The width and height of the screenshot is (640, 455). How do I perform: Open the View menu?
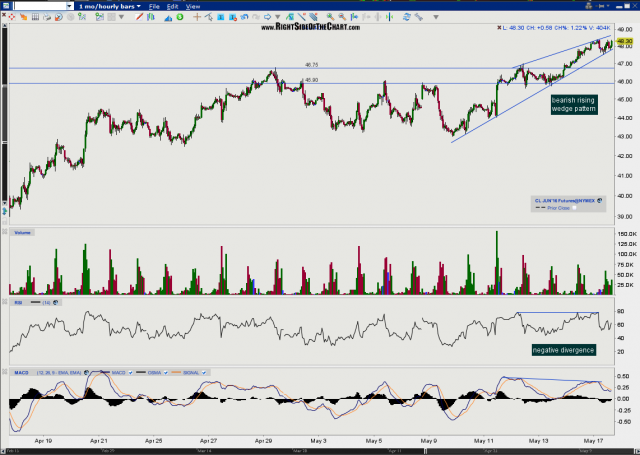193,7
